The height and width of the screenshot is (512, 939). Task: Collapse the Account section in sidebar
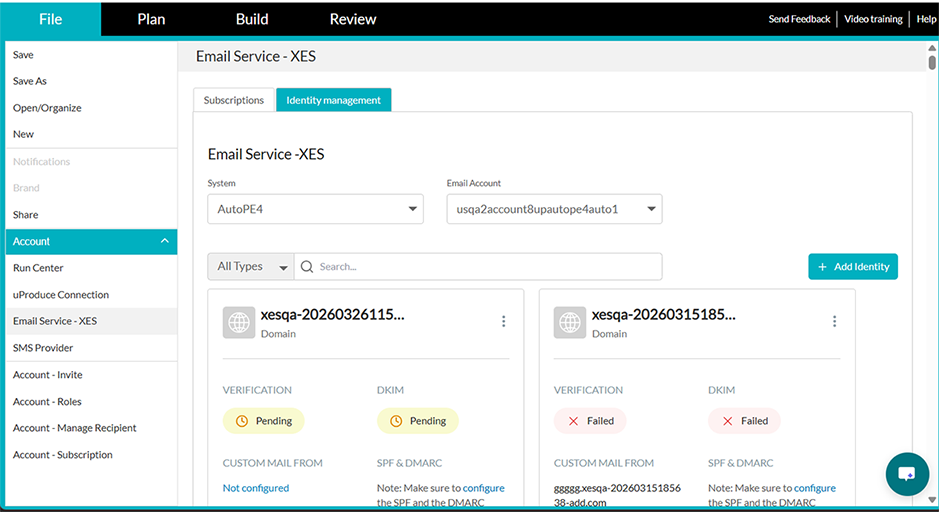pyautogui.click(x=164, y=242)
